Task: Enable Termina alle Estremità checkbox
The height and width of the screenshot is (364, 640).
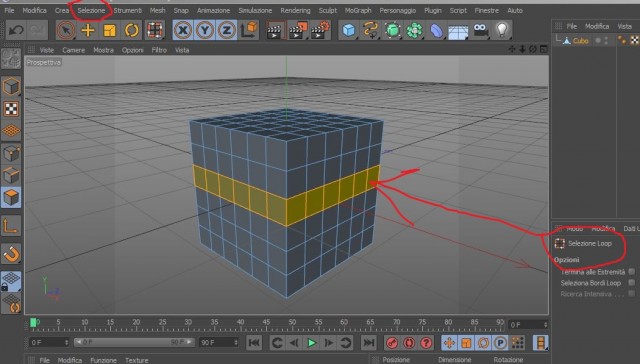Action: click(631, 271)
